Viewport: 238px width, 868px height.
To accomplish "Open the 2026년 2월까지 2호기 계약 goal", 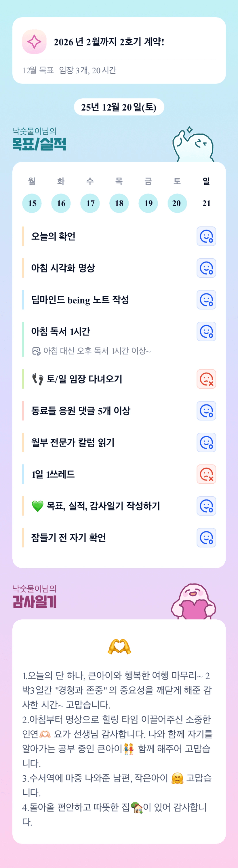I will (x=109, y=42).
